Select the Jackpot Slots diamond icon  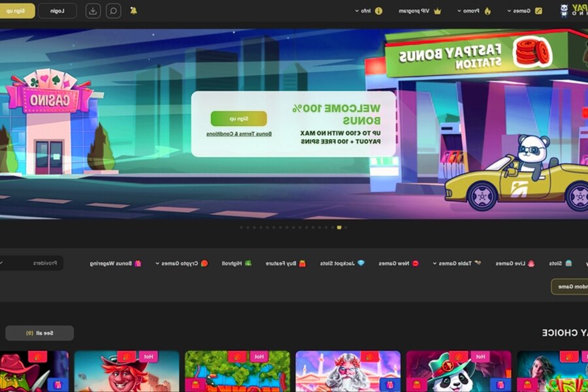[361, 263]
